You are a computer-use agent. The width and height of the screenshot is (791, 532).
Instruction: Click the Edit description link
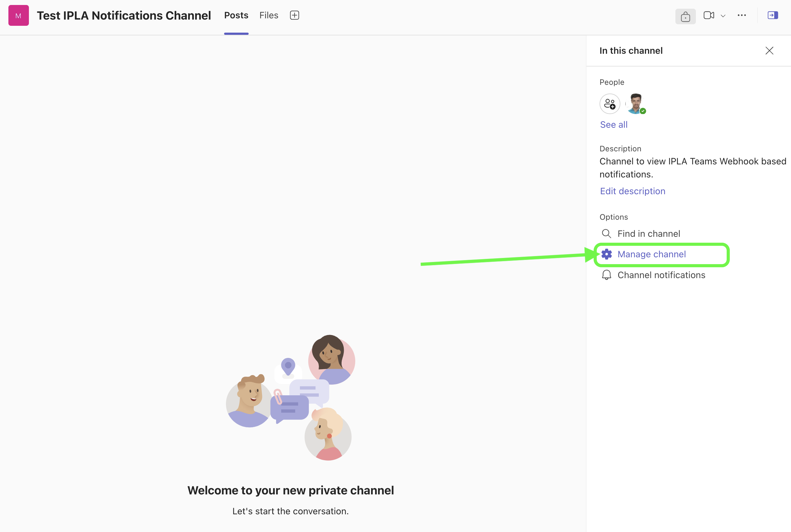click(x=632, y=191)
